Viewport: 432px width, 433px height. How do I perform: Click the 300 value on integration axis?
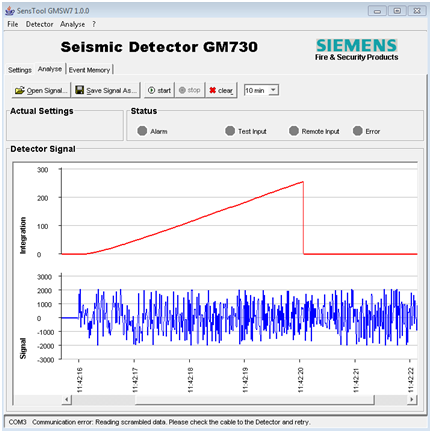click(x=42, y=170)
